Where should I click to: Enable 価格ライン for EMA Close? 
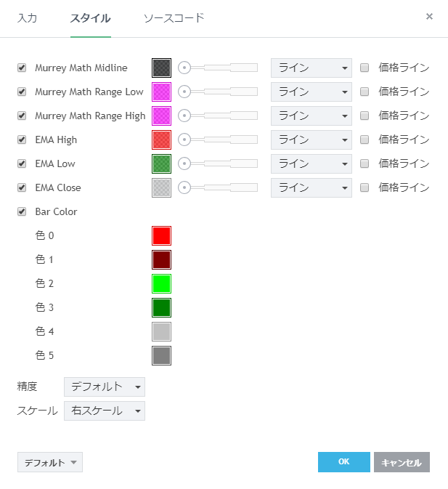pyautogui.click(x=364, y=187)
